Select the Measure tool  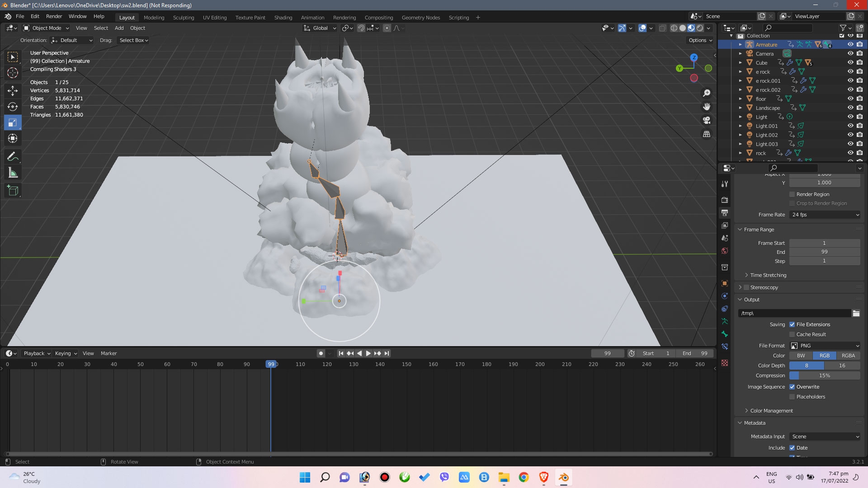13,173
